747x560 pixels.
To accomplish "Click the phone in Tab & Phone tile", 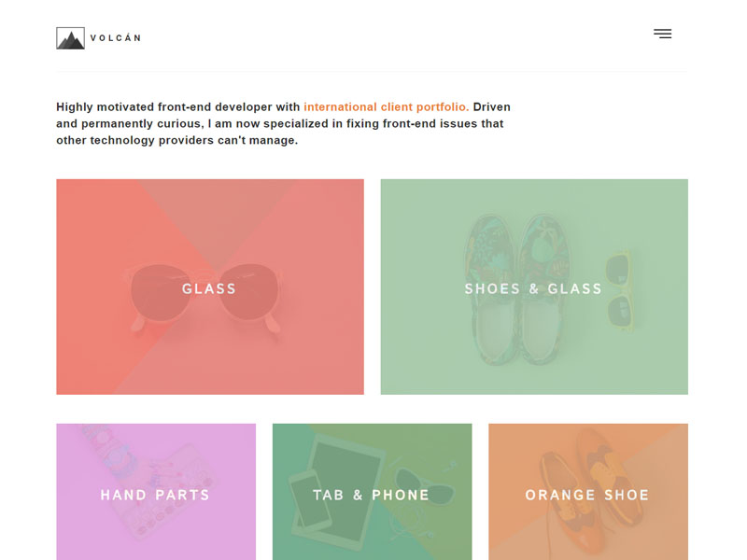I will point(310,500).
